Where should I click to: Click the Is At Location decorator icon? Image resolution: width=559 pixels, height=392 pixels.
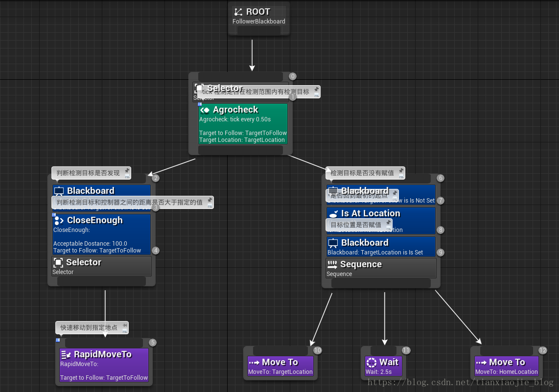pyautogui.click(x=333, y=213)
